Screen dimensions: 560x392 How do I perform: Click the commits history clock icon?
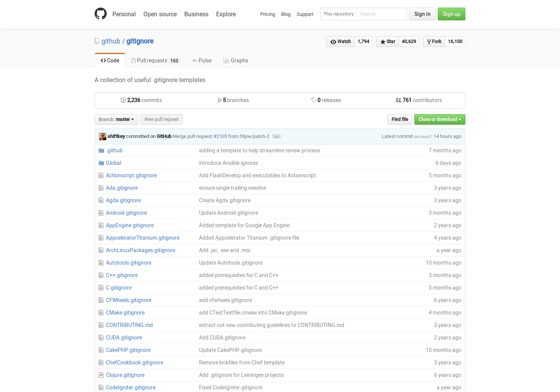tap(123, 100)
